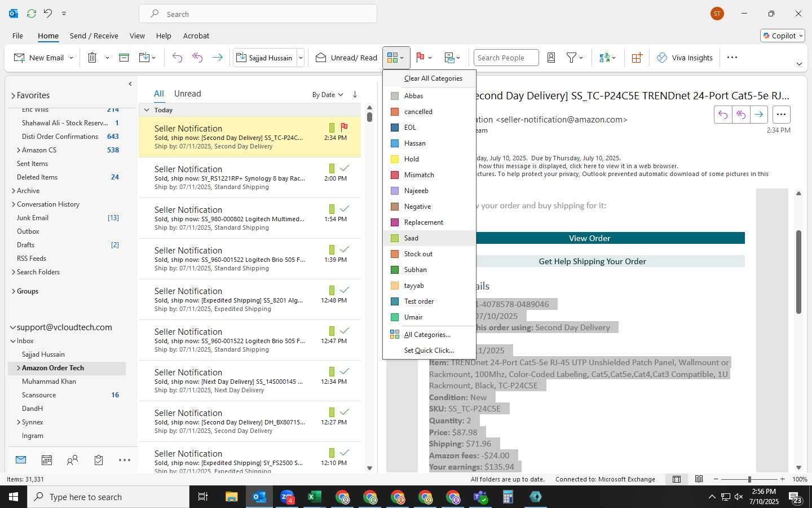Open the Address Book icon
Screen dimensions: 812x508
tap(551, 58)
